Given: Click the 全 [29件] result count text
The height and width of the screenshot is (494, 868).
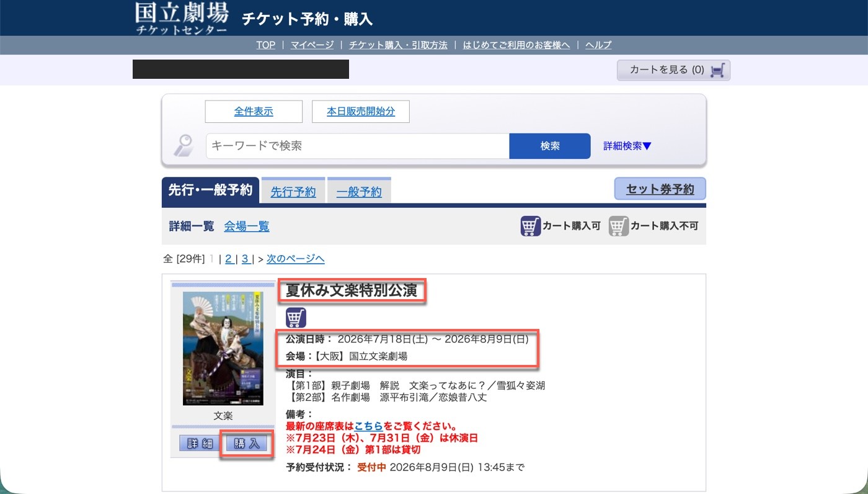Looking at the screenshot, I should (x=184, y=259).
